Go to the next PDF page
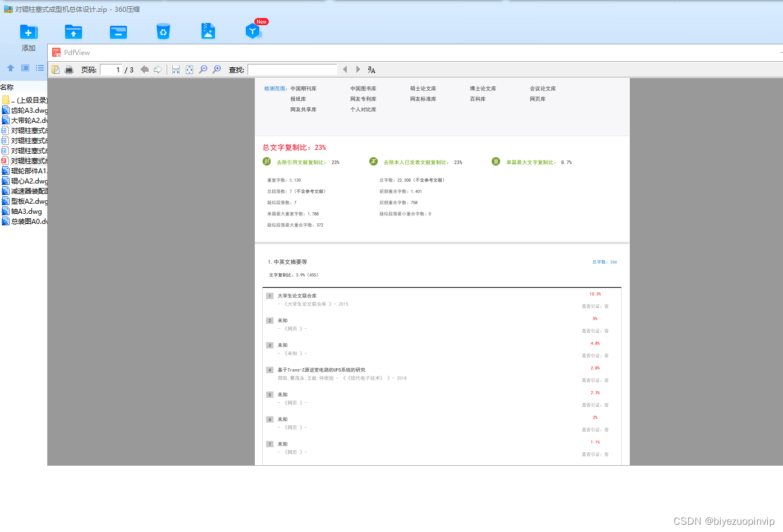 [x=158, y=70]
